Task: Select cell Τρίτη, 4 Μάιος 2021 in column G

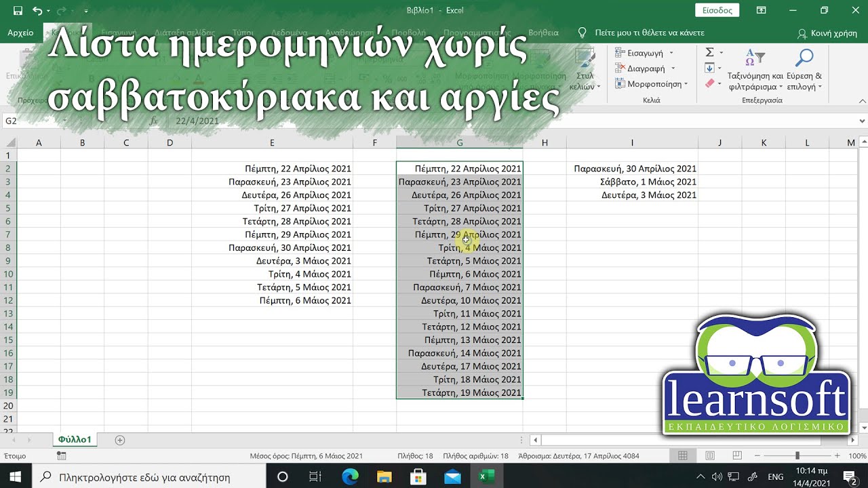Action: 460,248
